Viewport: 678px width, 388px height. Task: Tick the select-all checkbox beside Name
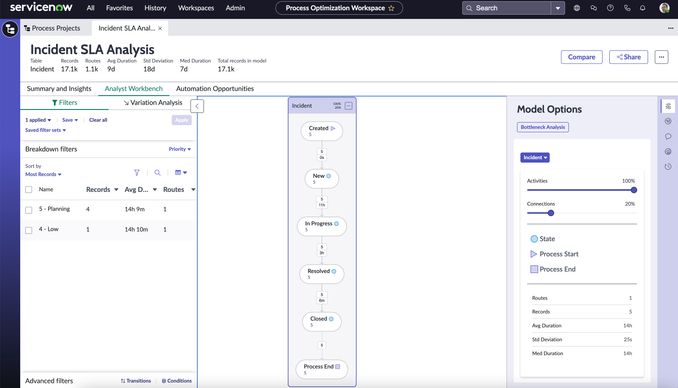pos(29,189)
